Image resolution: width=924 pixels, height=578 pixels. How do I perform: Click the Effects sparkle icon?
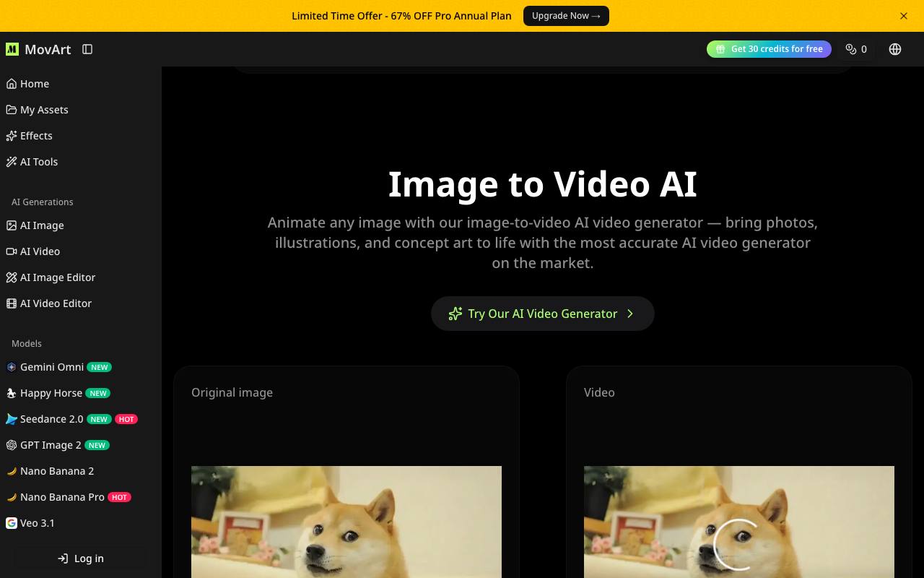coord(12,136)
